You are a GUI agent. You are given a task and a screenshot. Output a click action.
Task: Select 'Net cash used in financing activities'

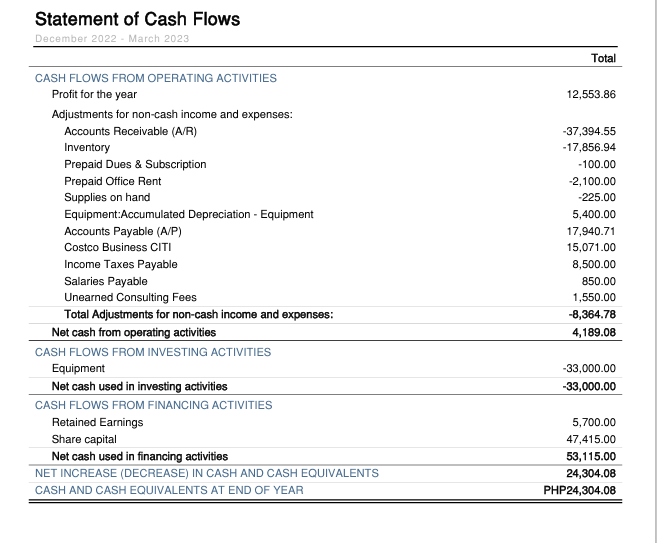point(140,456)
